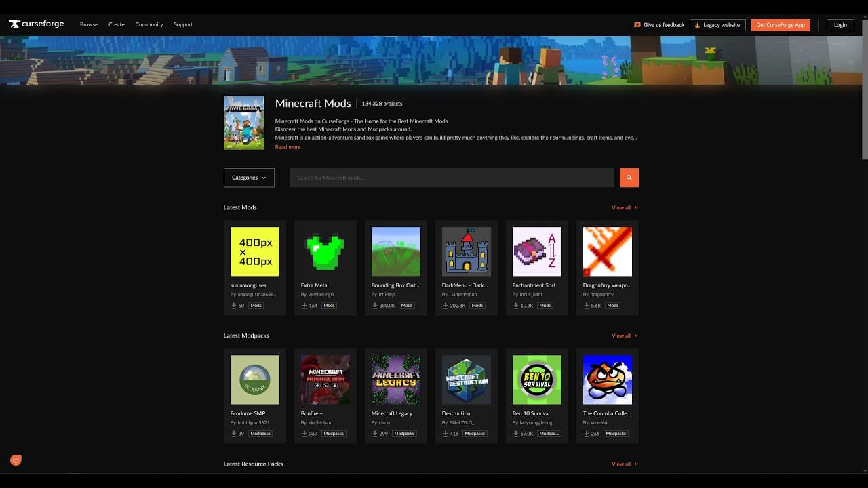Focus the Search for Minecraft mods field

[452, 178]
